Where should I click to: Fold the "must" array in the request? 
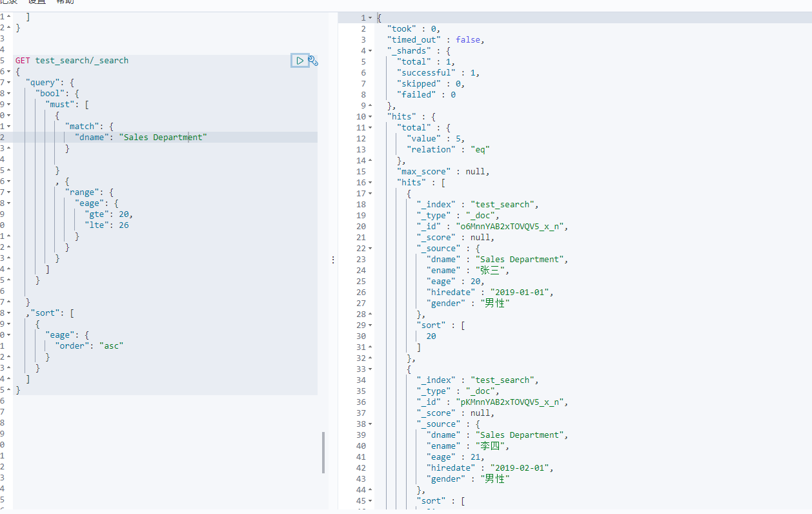tap(8, 105)
